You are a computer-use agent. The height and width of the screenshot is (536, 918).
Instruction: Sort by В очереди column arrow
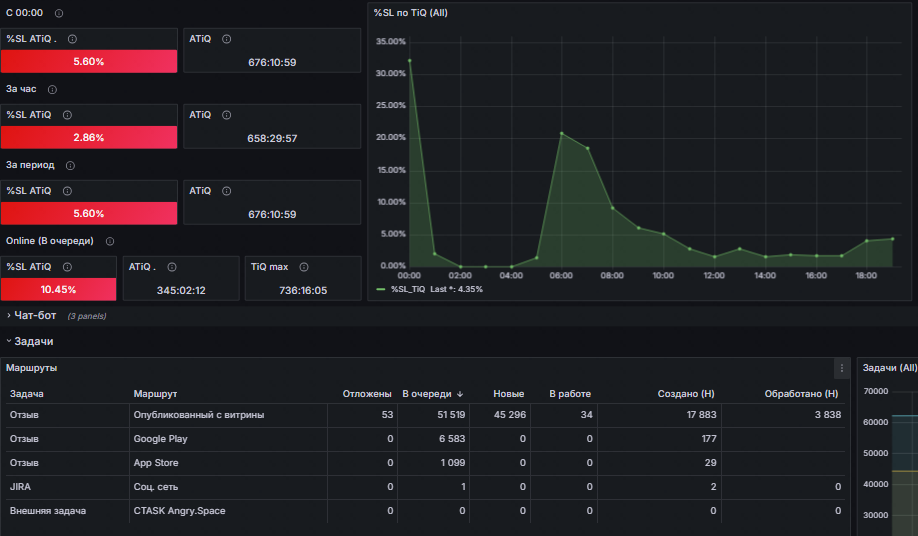pos(460,394)
